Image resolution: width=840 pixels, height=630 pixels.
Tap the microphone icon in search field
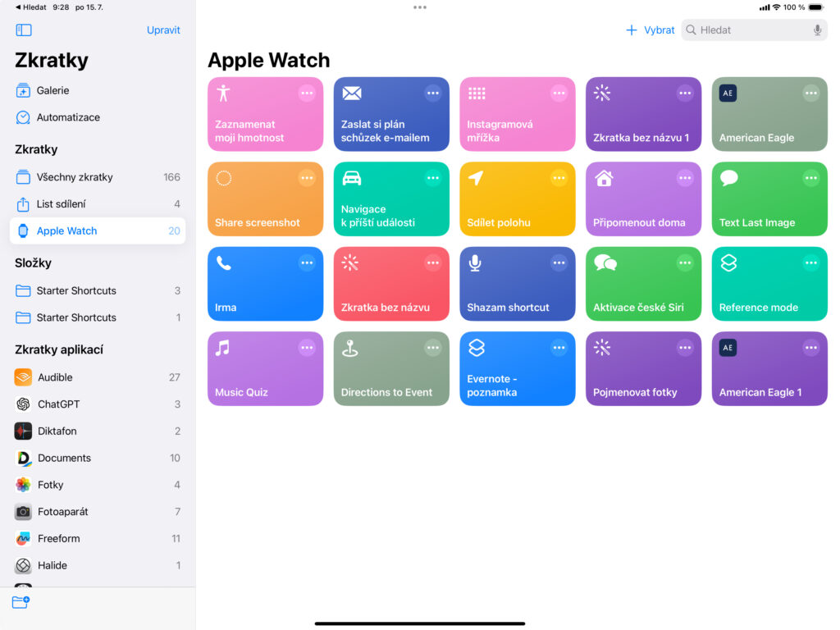(817, 30)
